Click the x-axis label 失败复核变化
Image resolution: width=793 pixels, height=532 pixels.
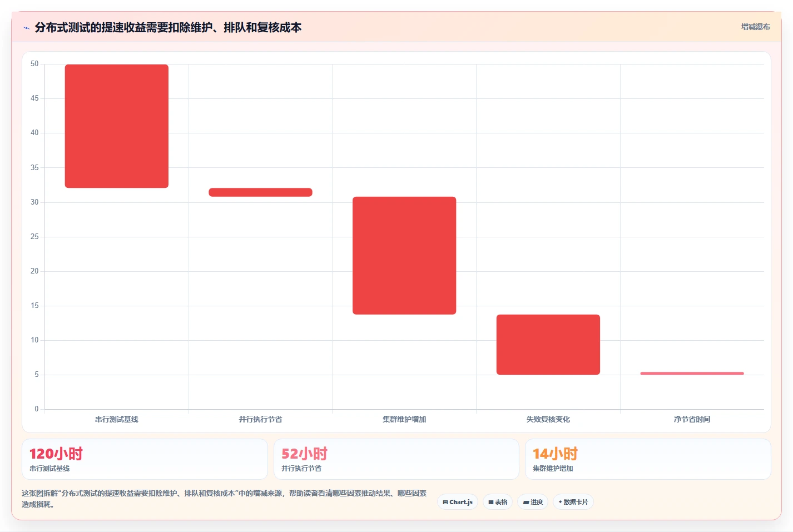(548, 419)
